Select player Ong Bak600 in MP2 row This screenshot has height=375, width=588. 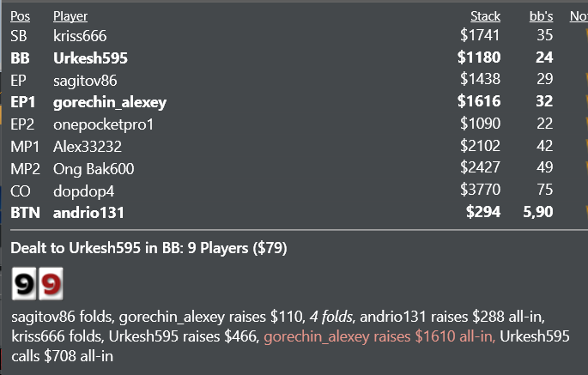[94, 169]
